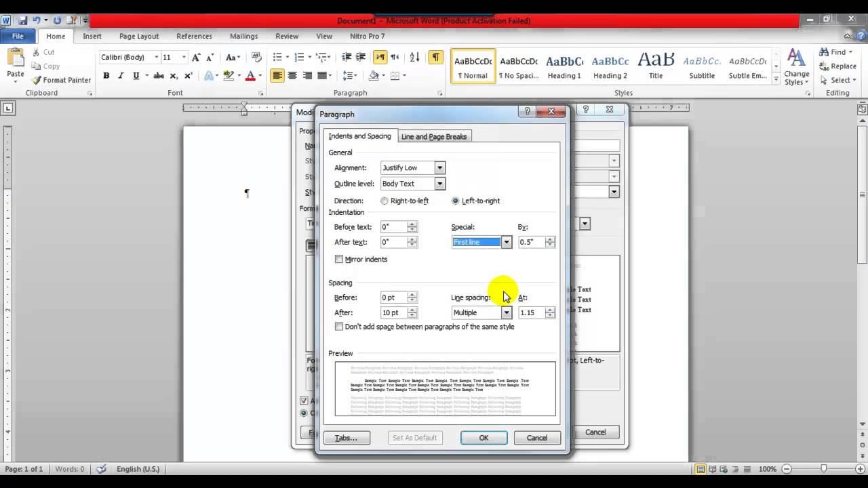Click Clear Formatting icon
868x488 pixels.
click(x=256, y=58)
